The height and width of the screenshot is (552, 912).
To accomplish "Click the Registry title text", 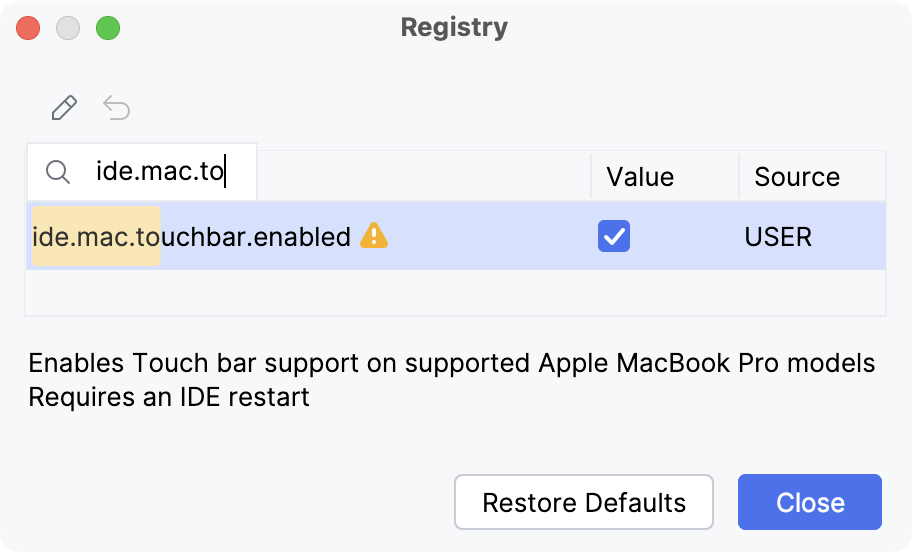I will (454, 28).
